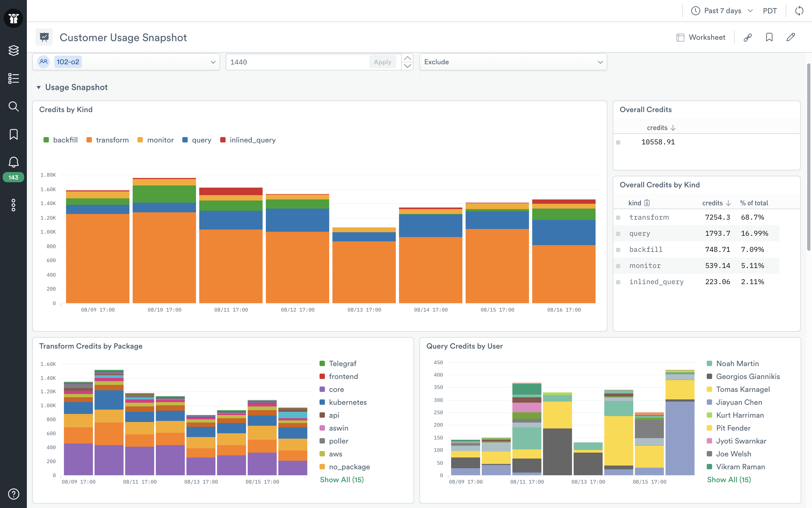This screenshot has width=812, height=508.
Task: Open the dashboards list icon in sidebar
Action: pyautogui.click(x=13, y=78)
